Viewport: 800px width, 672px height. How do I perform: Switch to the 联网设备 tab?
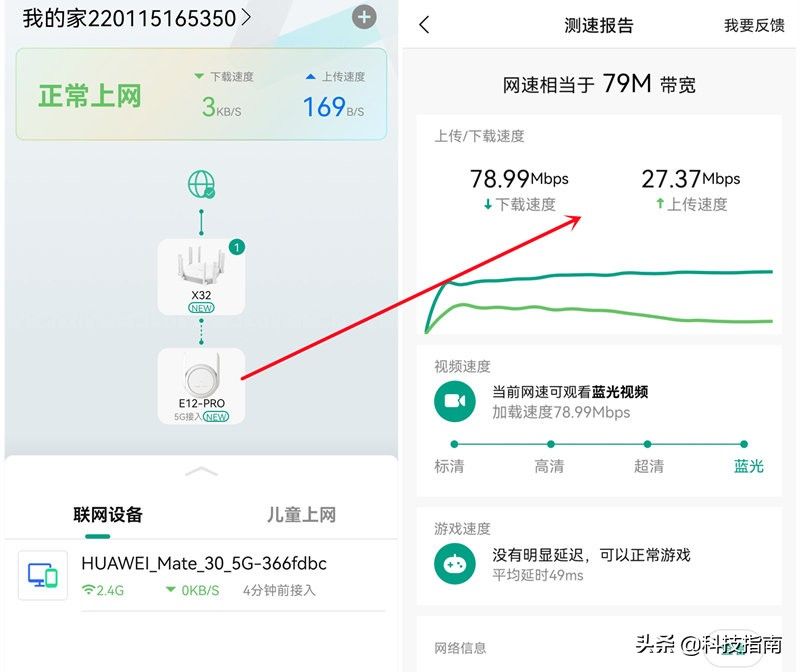pos(108,514)
